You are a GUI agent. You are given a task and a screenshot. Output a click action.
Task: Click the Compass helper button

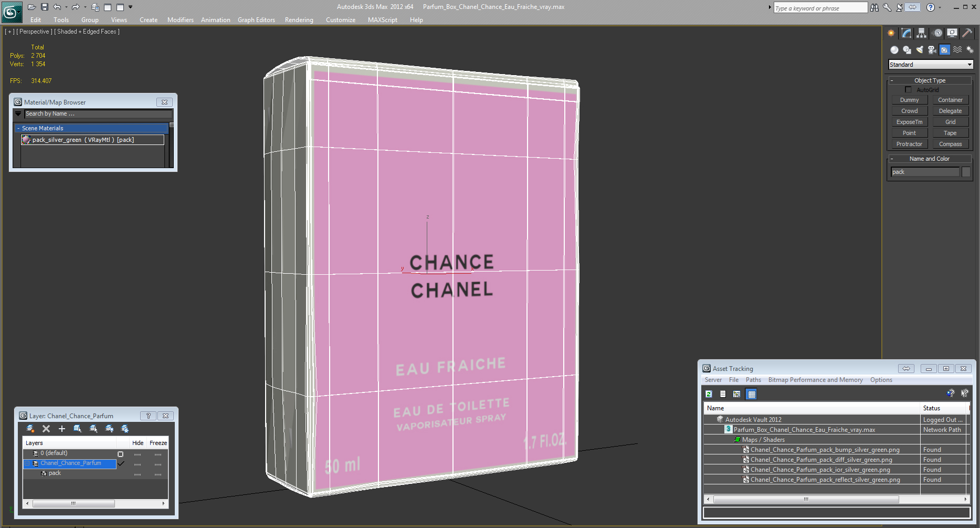(950, 144)
